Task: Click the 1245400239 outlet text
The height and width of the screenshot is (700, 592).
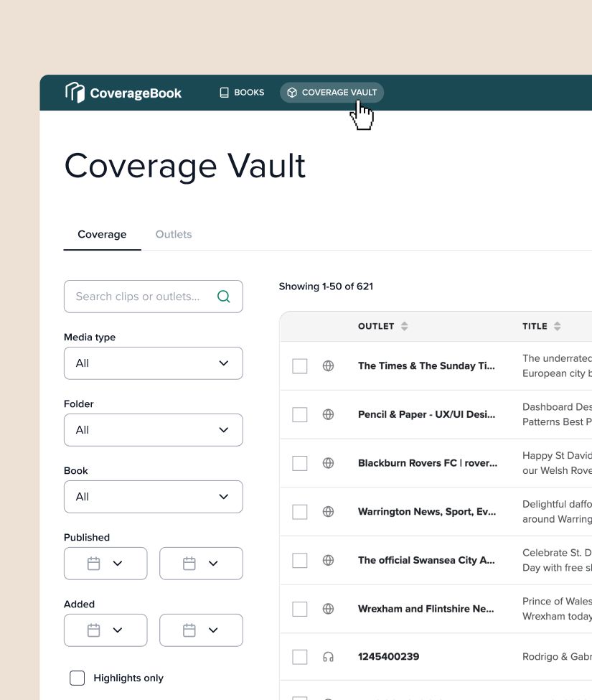Action: (389, 657)
